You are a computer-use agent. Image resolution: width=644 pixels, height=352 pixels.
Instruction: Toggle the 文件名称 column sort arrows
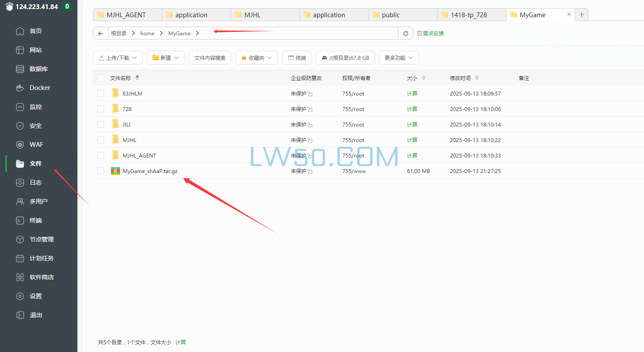pyautogui.click(x=137, y=78)
